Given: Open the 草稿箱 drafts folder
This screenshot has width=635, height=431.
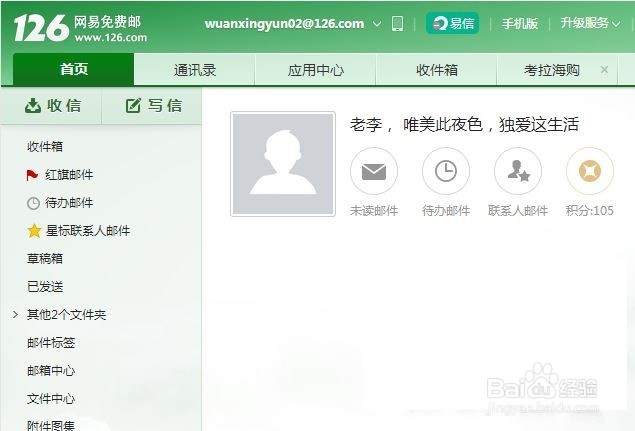Looking at the screenshot, I should point(45,258).
